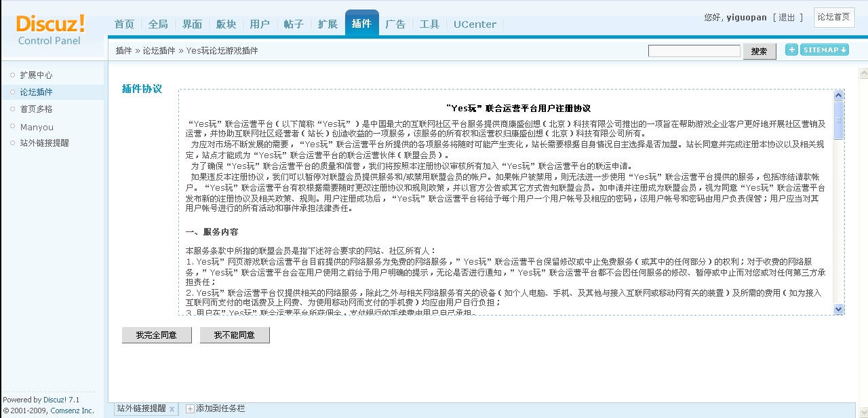This screenshot has width=868, height=418.
Task: Open the 首页 top menu
Action: [124, 24]
